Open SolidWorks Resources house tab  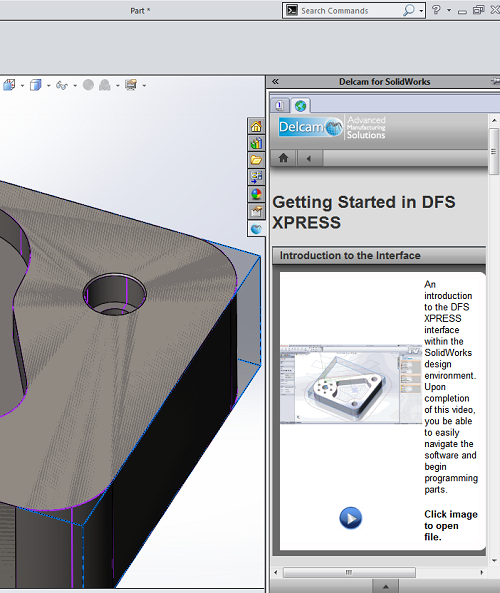pos(256,126)
